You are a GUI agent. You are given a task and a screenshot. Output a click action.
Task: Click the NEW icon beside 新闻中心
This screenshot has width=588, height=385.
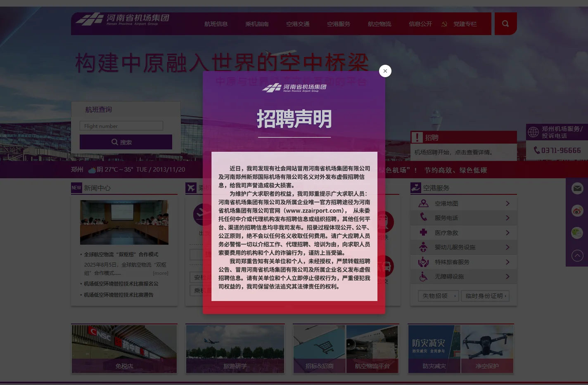coord(76,188)
